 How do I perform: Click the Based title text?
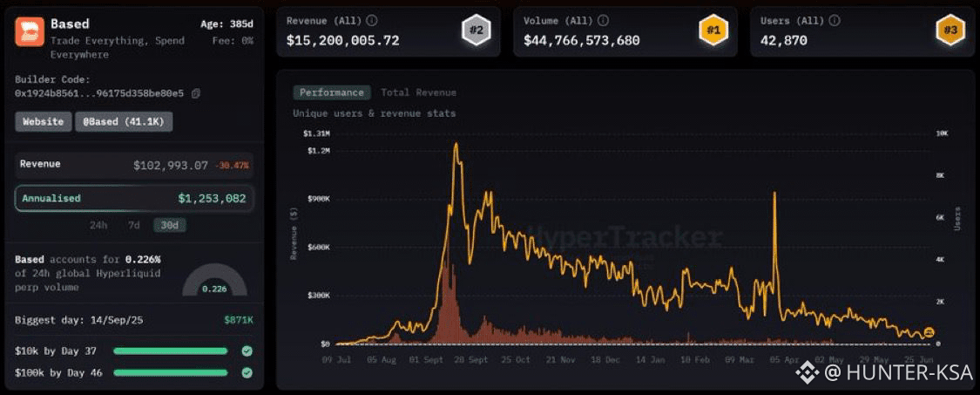(x=70, y=24)
